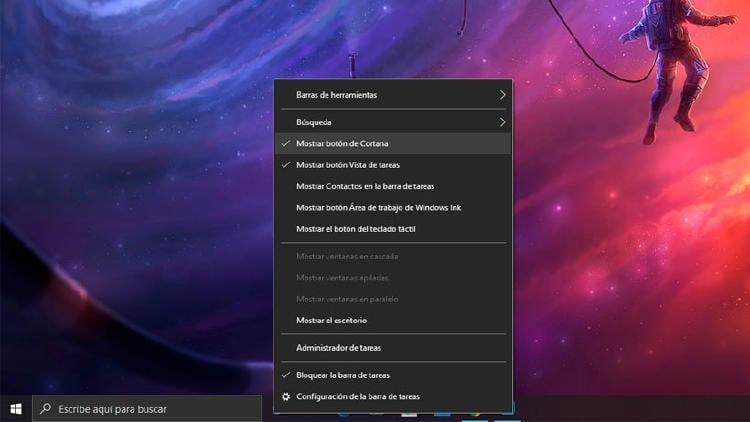Toggle Mostrar botón de Cortana
Image resolution: width=750 pixels, height=422 pixels.
(x=343, y=144)
